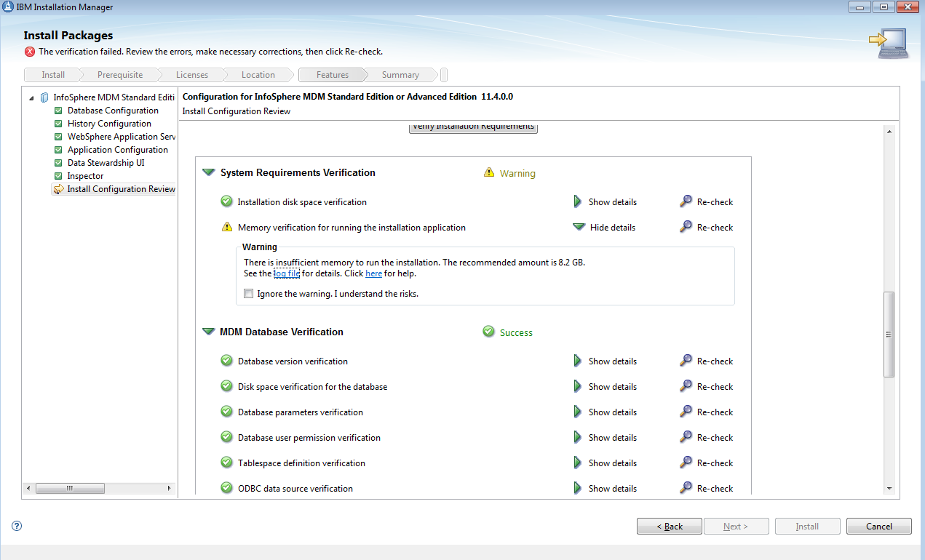The width and height of the screenshot is (925, 560).
Task: Click green check icon beside Database user permission verification
Action: 226,437
